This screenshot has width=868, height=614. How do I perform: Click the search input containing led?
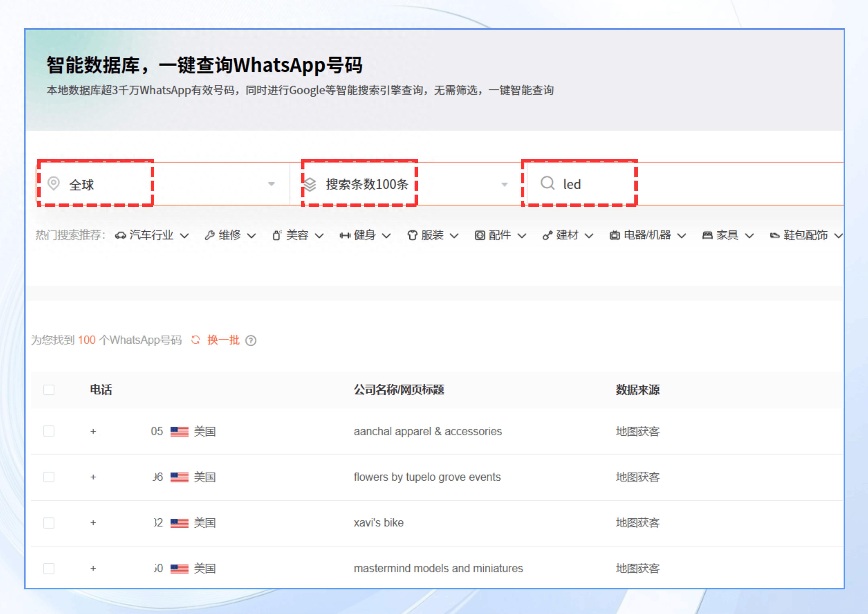click(x=680, y=184)
